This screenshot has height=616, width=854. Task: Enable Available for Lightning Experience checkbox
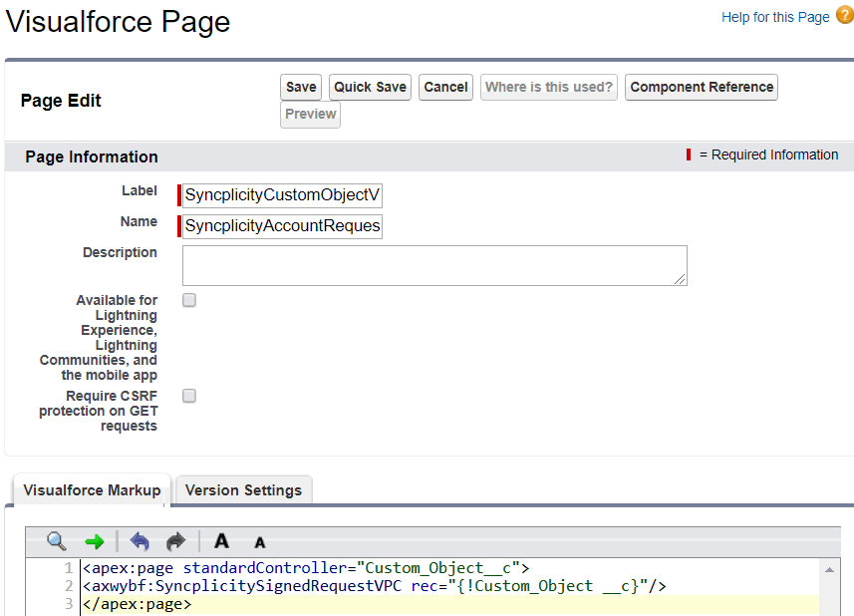click(x=189, y=300)
